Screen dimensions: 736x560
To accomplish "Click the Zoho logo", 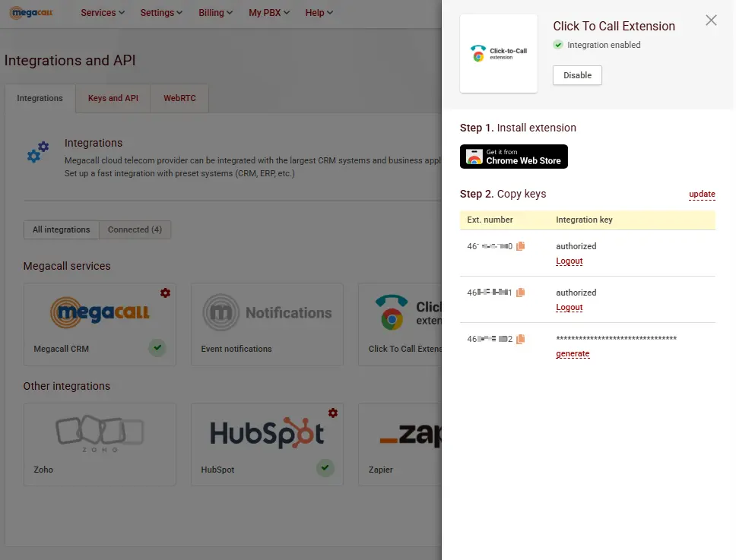I will click(x=100, y=433).
